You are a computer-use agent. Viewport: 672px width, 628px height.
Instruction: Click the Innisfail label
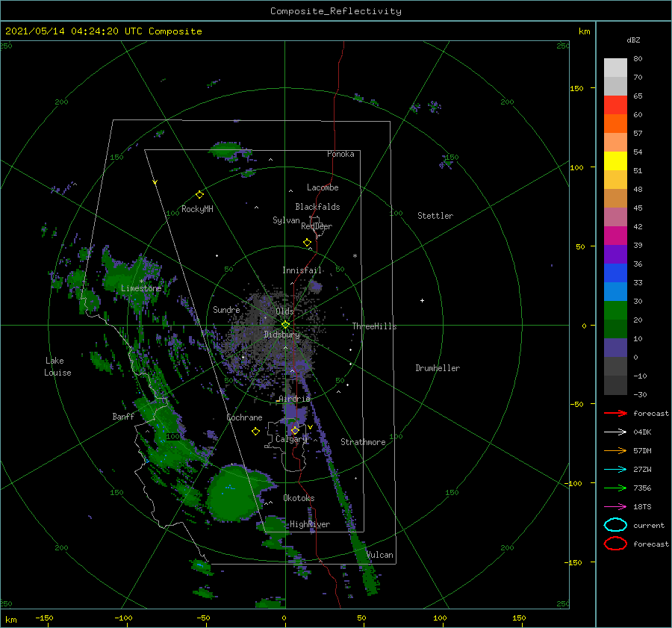302,270
